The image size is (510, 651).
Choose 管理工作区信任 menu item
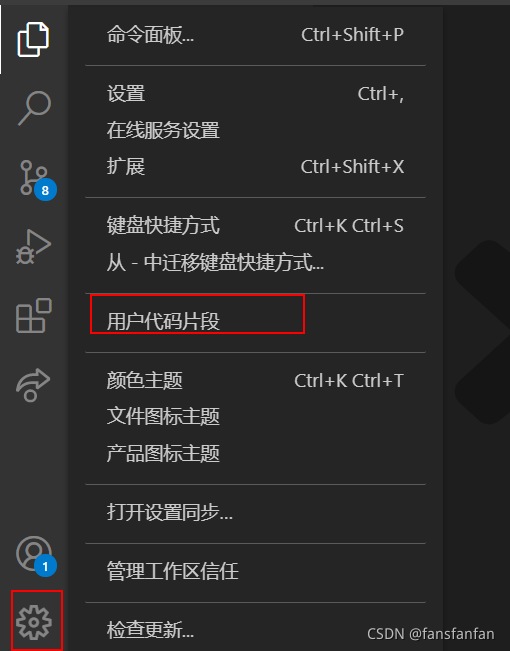pos(255,571)
